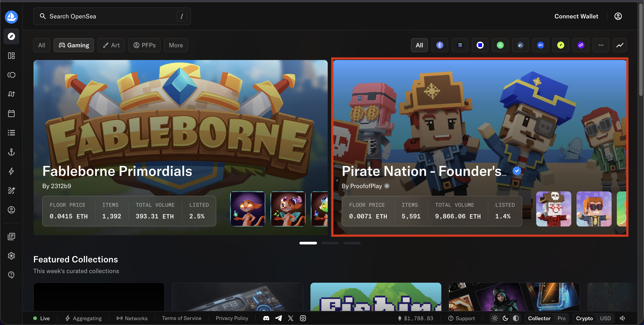Open the trending chart line icon
644x325 pixels.
[x=620, y=45]
